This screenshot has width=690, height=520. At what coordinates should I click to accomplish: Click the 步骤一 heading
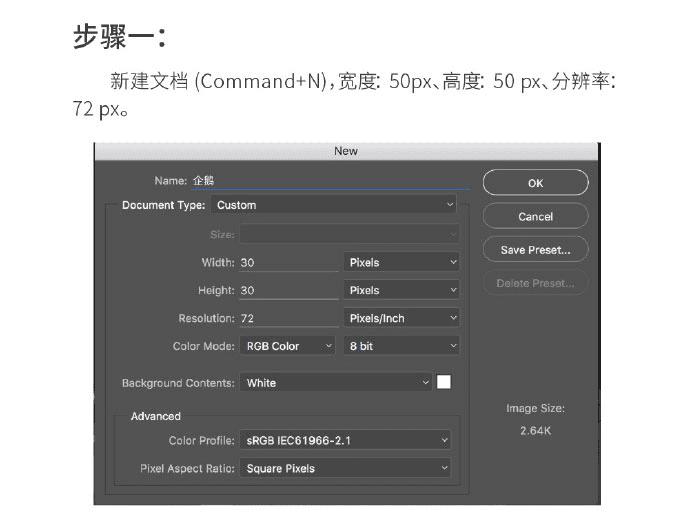119,37
